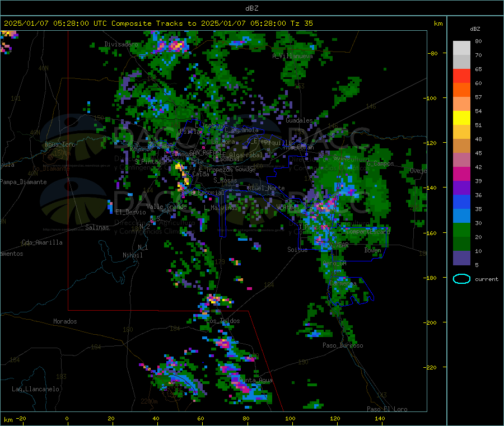The height and width of the screenshot is (426, 504).
Task: Click the 'Lag.Llancanelo' map label
Action: pos(35,390)
